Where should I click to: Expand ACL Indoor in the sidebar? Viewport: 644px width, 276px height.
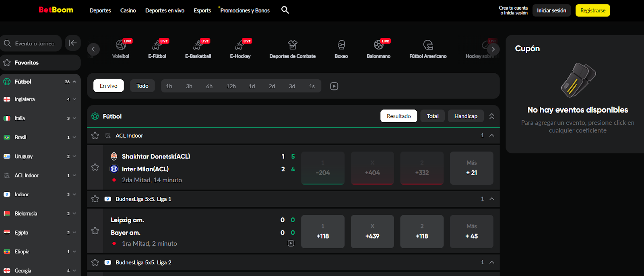pos(74,175)
